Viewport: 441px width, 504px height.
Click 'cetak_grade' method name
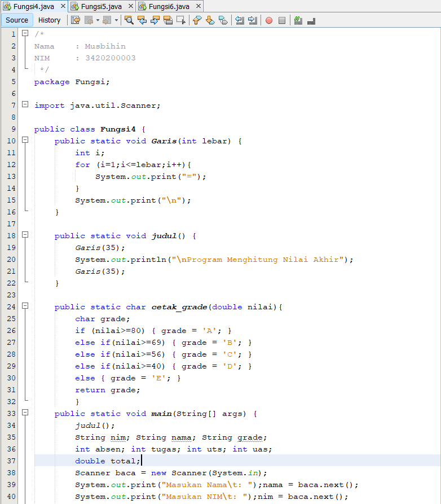pyautogui.click(x=179, y=307)
